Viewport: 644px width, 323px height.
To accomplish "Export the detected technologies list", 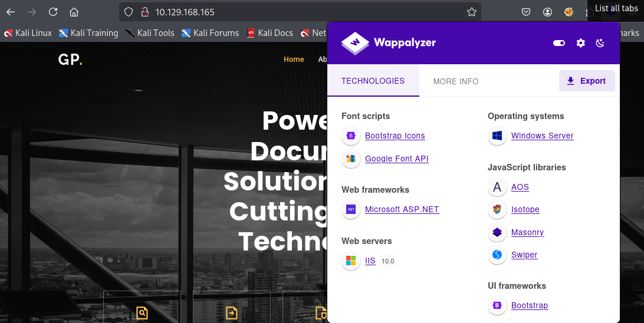I will point(586,81).
